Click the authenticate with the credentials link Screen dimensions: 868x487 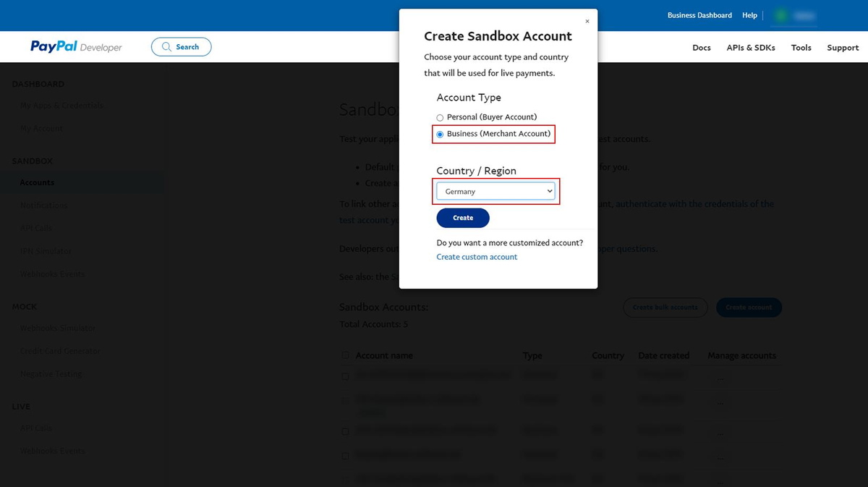(694, 204)
